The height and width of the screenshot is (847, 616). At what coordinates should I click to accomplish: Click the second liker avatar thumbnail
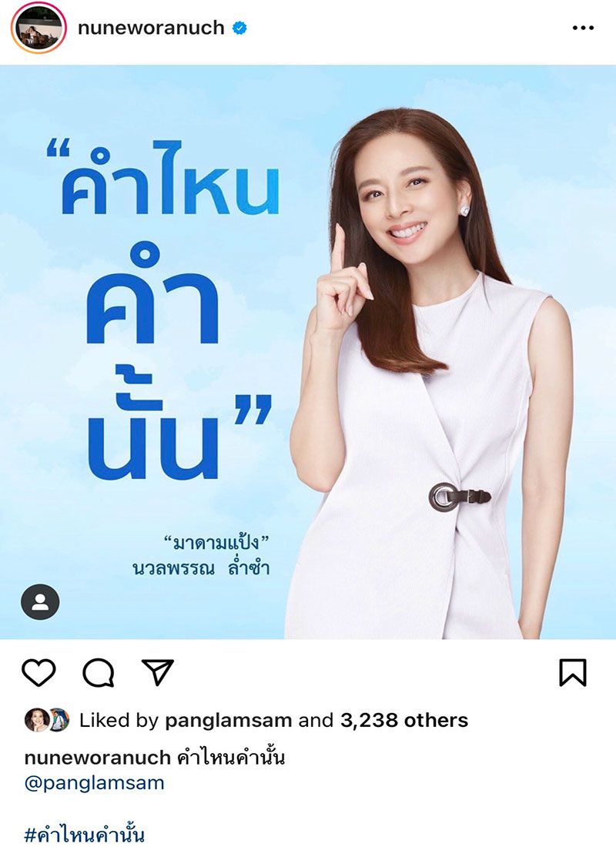pos(59,719)
